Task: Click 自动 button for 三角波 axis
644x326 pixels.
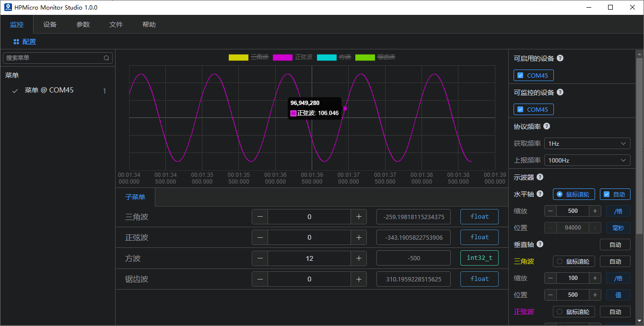Action: [x=615, y=261]
